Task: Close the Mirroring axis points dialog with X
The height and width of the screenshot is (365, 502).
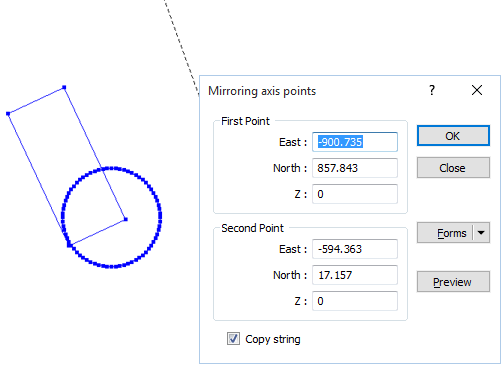Action: coord(477,90)
